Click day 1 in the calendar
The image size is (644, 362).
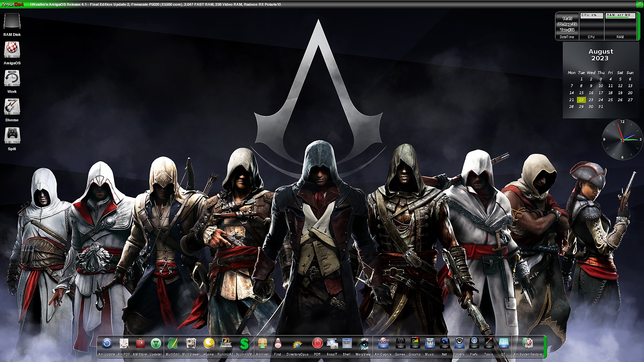(x=581, y=79)
